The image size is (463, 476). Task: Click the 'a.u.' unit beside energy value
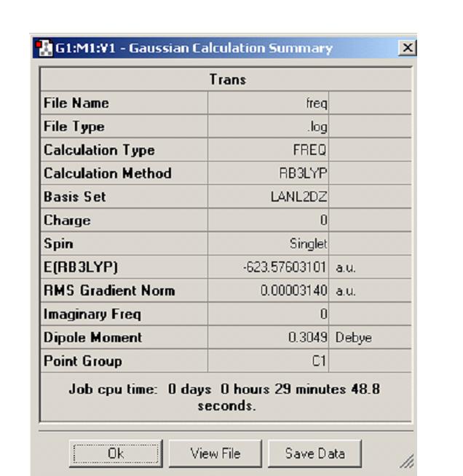click(x=346, y=268)
